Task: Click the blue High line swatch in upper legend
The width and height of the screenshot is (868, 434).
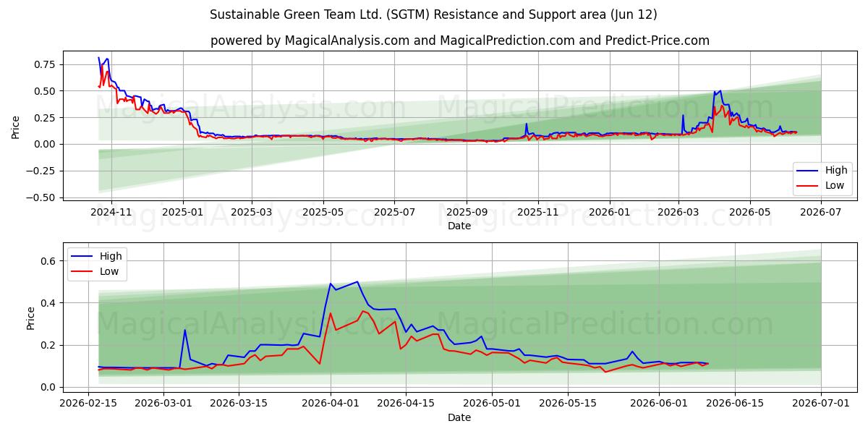Action: pos(808,171)
